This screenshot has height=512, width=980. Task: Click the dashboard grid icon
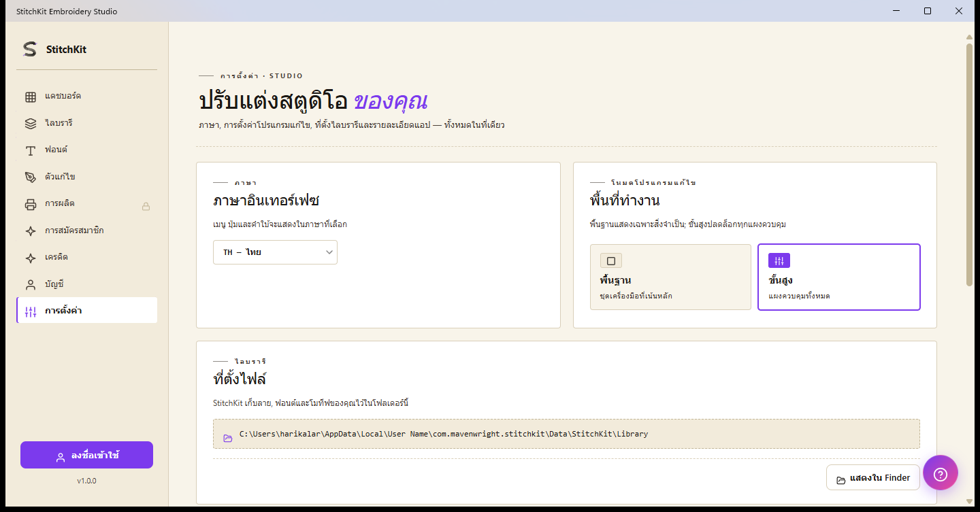pyautogui.click(x=31, y=97)
